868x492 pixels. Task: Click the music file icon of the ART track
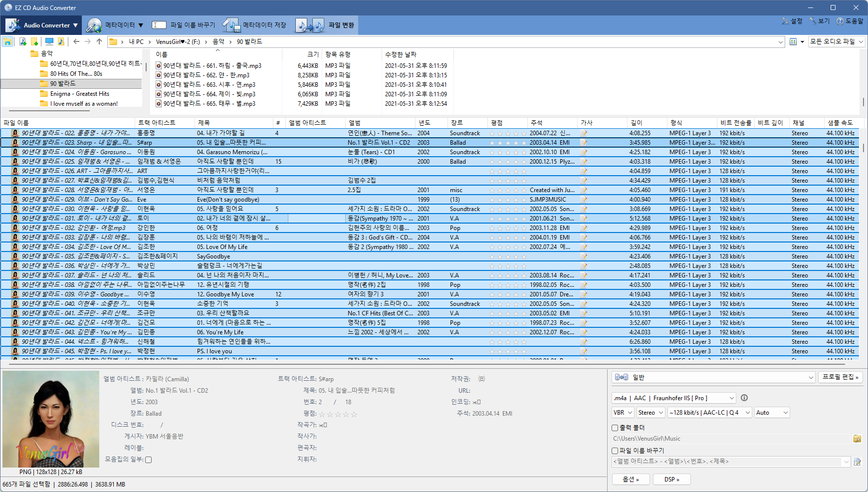(15, 171)
